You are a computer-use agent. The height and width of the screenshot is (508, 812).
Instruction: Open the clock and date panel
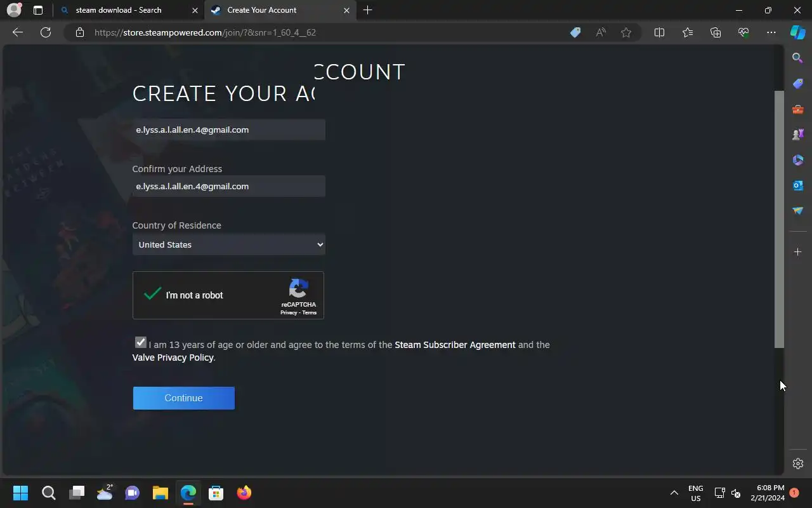pyautogui.click(x=767, y=493)
